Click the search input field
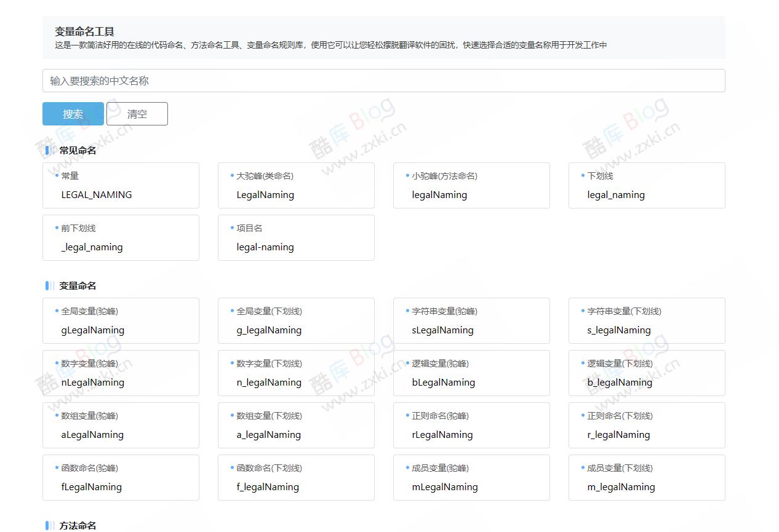The width and height of the screenshot is (779, 532). 383,80
